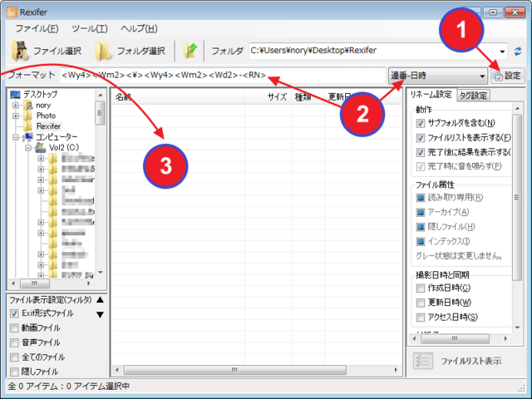Click the down triangle in filter panel
This screenshot has height=399, width=532.
click(101, 314)
